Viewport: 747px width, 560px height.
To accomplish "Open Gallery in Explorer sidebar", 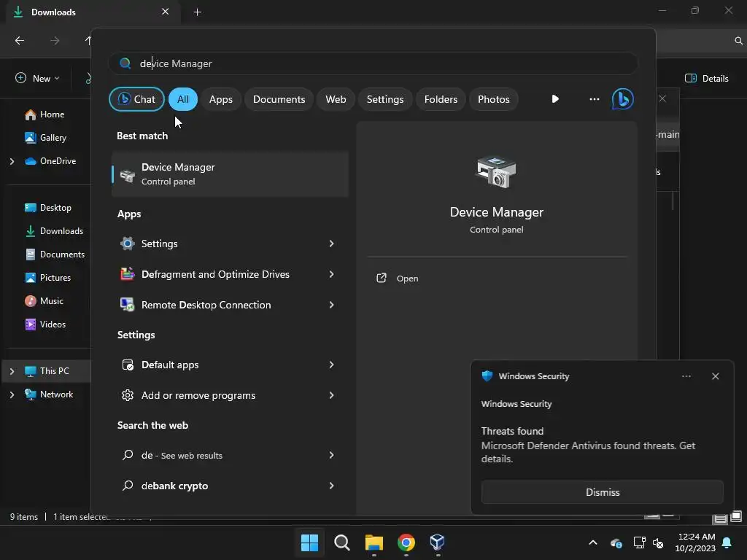I will (x=45, y=138).
